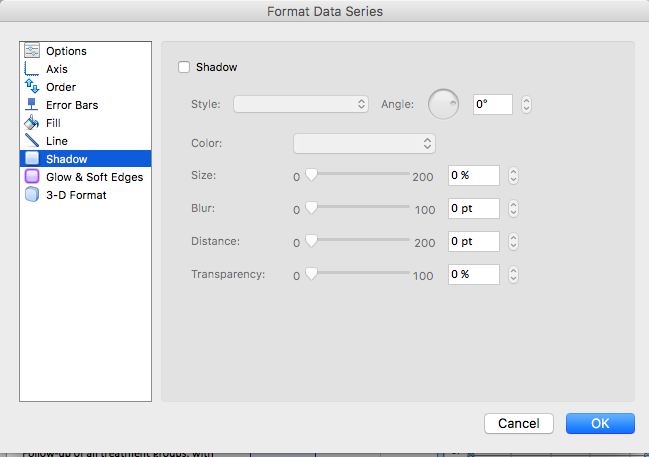
Task: Click the Blur value input field
Action: (x=473, y=210)
